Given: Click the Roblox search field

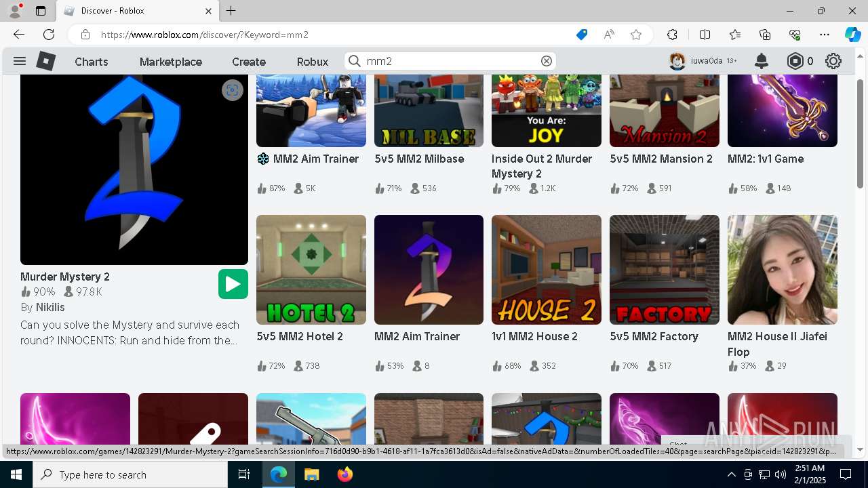Looking at the screenshot, I should tap(450, 61).
